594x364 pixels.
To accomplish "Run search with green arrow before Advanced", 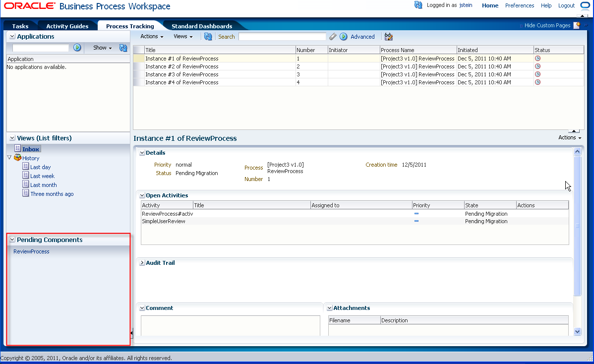I will pos(343,36).
